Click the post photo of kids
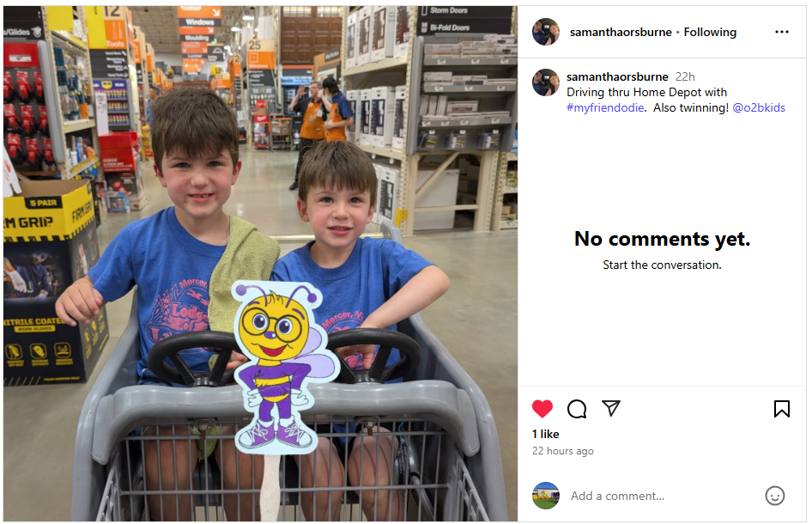Screen dimensions: 812x524 (x=260, y=264)
